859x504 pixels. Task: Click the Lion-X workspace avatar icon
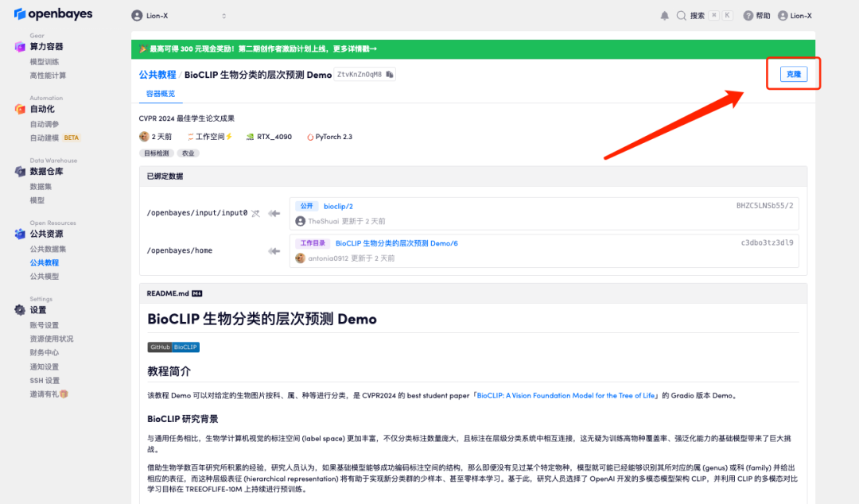point(137,15)
